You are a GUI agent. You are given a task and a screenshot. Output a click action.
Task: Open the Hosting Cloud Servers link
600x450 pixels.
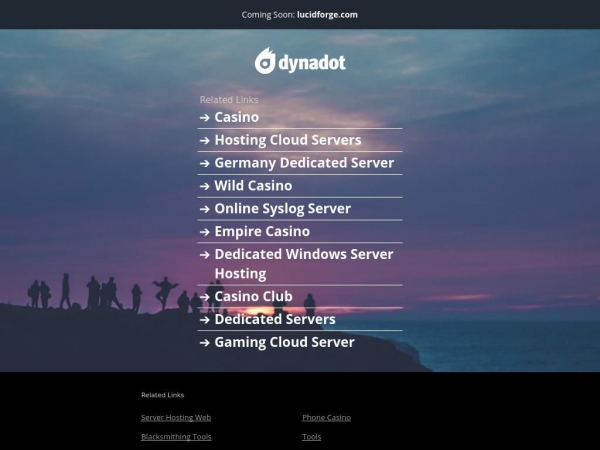point(288,140)
